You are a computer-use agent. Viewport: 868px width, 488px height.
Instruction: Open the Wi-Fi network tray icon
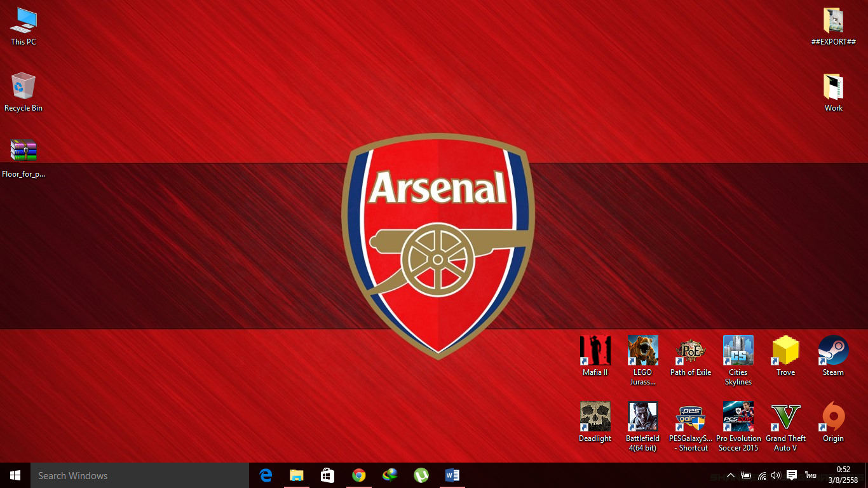(x=761, y=475)
